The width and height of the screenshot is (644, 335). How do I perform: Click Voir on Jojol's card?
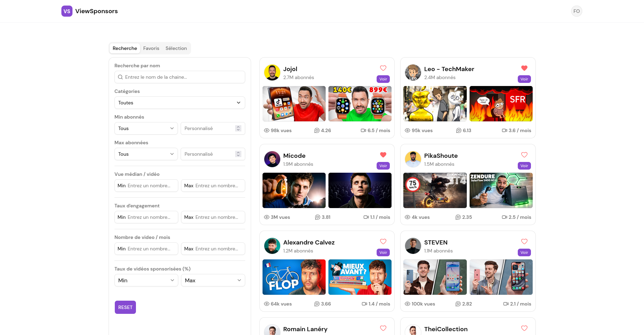coord(383,79)
